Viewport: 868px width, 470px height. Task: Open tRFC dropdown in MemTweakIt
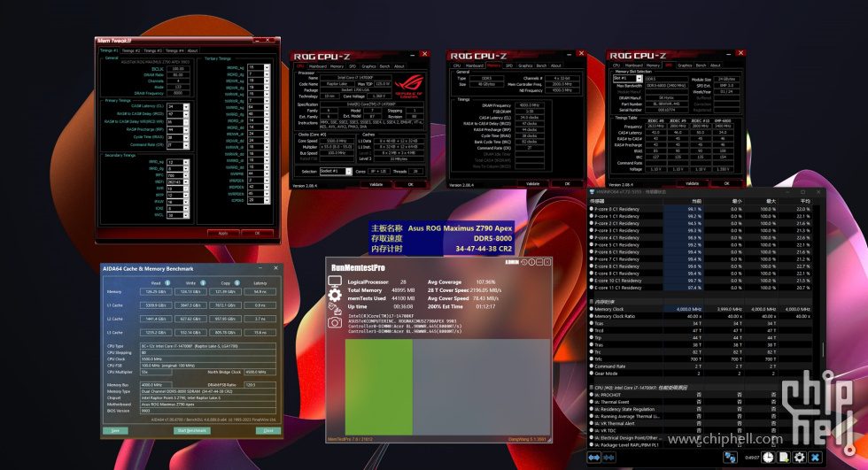point(186,175)
